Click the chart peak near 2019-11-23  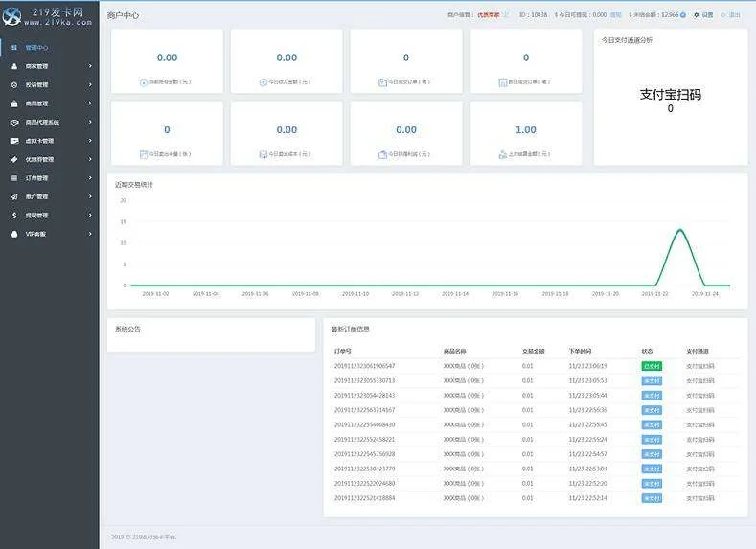(x=679, y=230)
